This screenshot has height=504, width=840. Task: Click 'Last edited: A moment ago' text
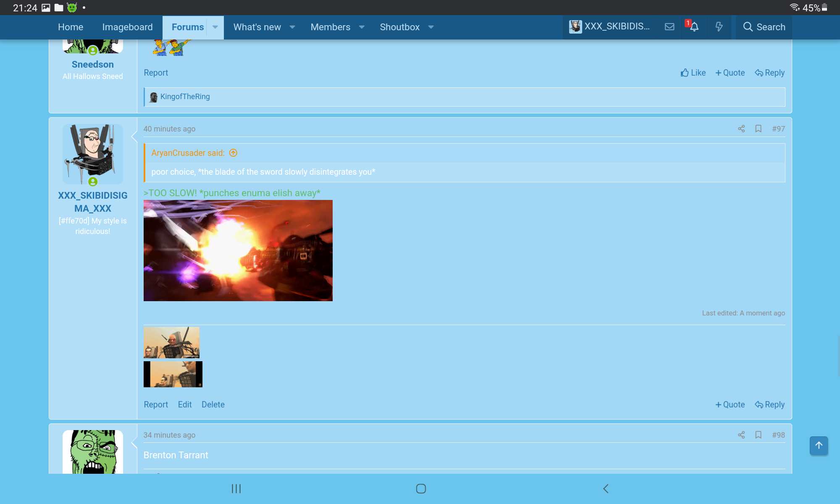click(x=743, y=313)
